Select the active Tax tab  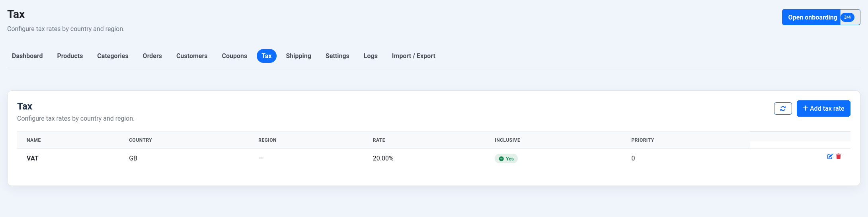pyautogui.click(x=267, y=56)
